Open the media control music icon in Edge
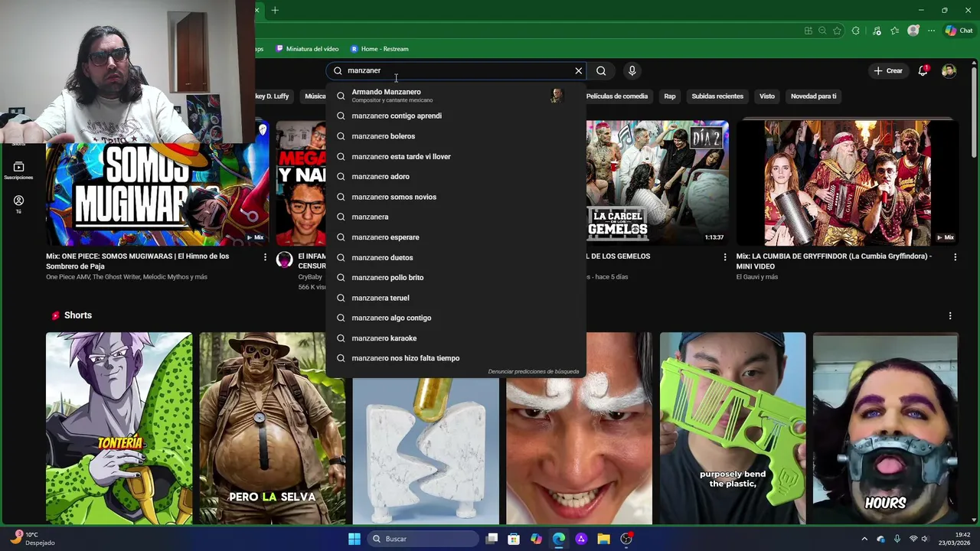 click(876, 31)
